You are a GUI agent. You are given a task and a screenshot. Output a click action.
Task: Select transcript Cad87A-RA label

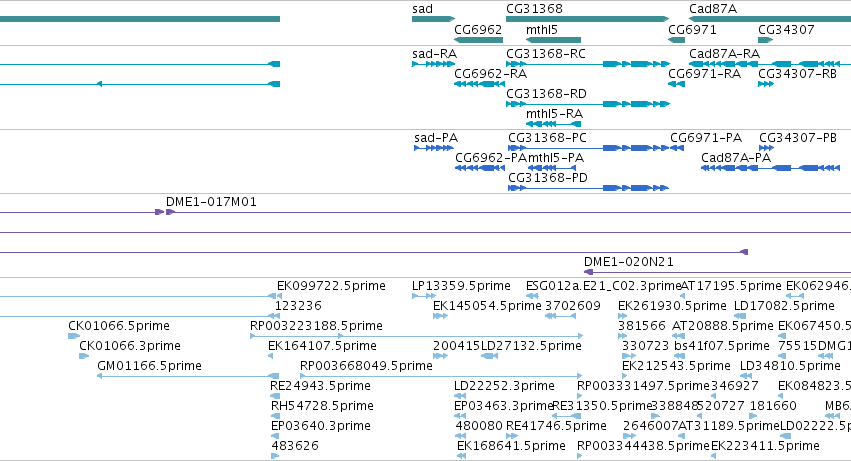724,54
